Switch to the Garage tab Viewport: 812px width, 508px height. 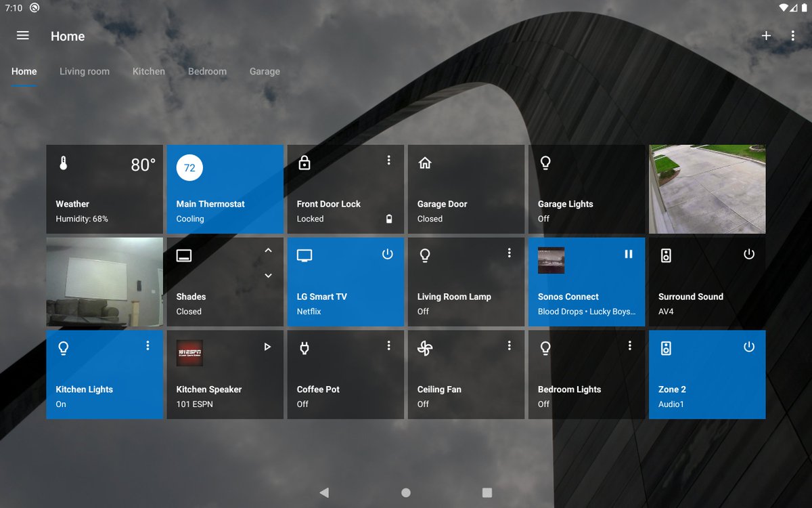[x=265, y=71]
